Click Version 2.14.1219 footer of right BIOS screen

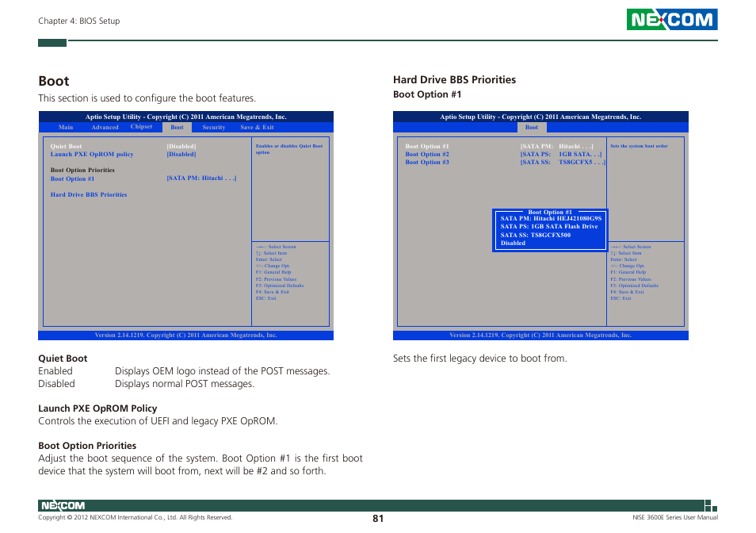[x=540, y=336]
